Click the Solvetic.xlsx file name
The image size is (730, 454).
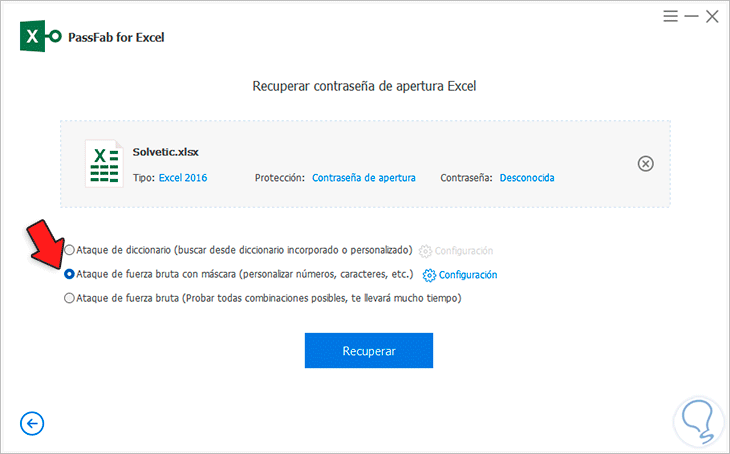[x=166, y=152]
